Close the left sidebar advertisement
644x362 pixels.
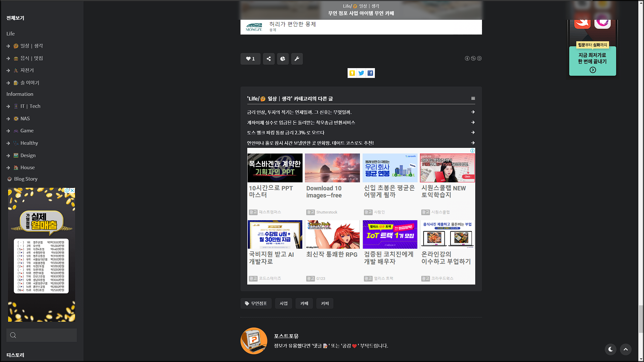(x=72, y=190)
